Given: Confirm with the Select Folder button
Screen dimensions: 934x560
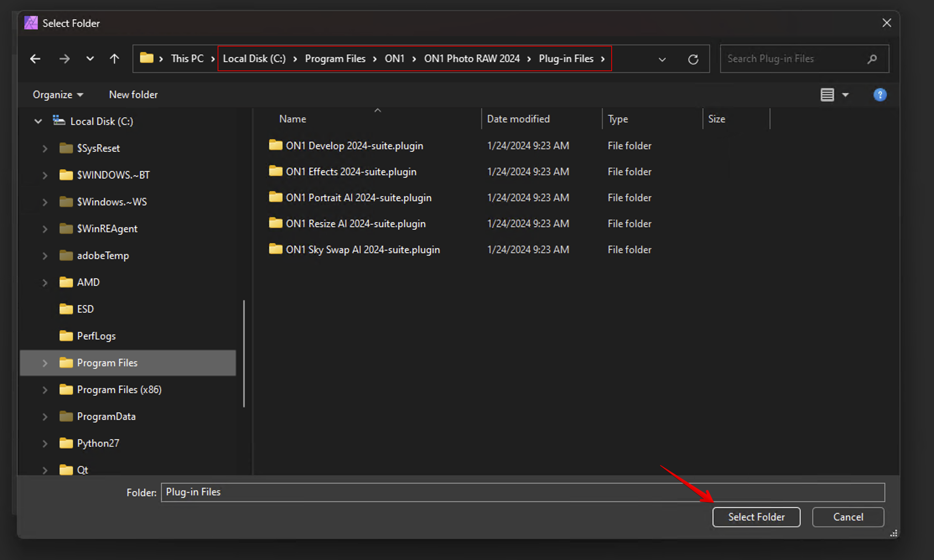Looking at the screenshot, I should (756, 517).
